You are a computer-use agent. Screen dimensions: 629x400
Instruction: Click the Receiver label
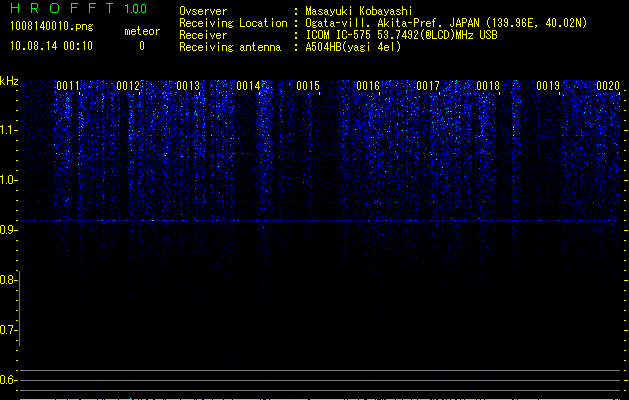coord(203,35)
